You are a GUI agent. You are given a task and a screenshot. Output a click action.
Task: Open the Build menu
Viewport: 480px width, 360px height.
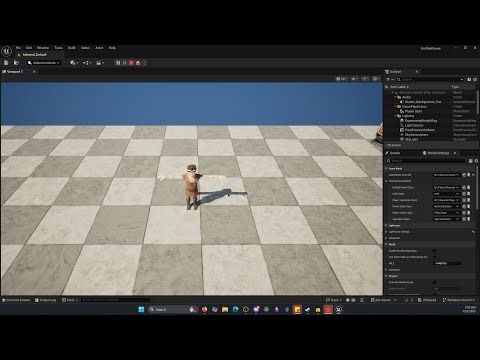[72, 48]
